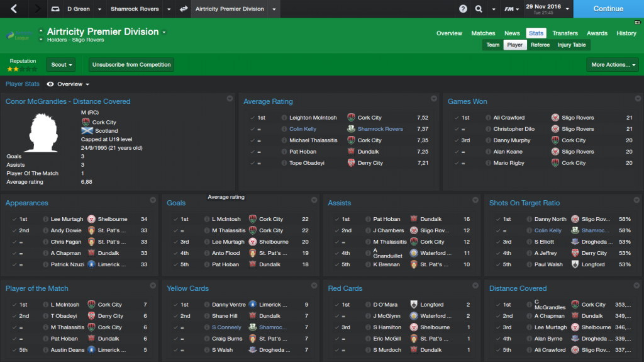Open the help question mark icon
The image size is (644, 362).
click(x=463, y=9)
